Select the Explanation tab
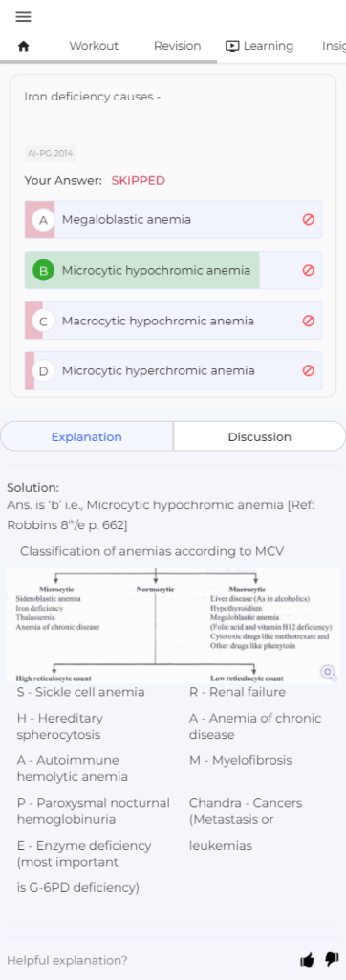346x980 pixels. click(x=87, y=436)
